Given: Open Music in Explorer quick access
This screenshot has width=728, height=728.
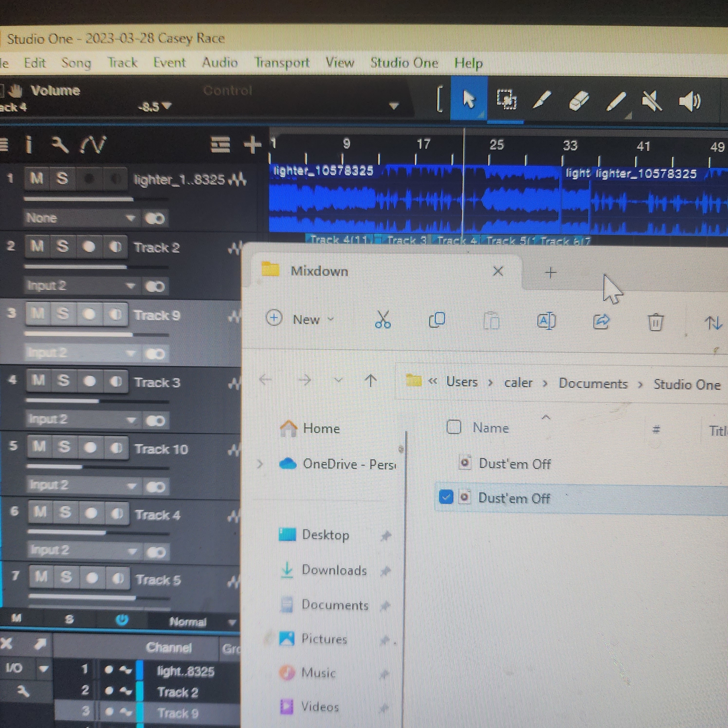Looking at the screenshot, I should 307,673.
